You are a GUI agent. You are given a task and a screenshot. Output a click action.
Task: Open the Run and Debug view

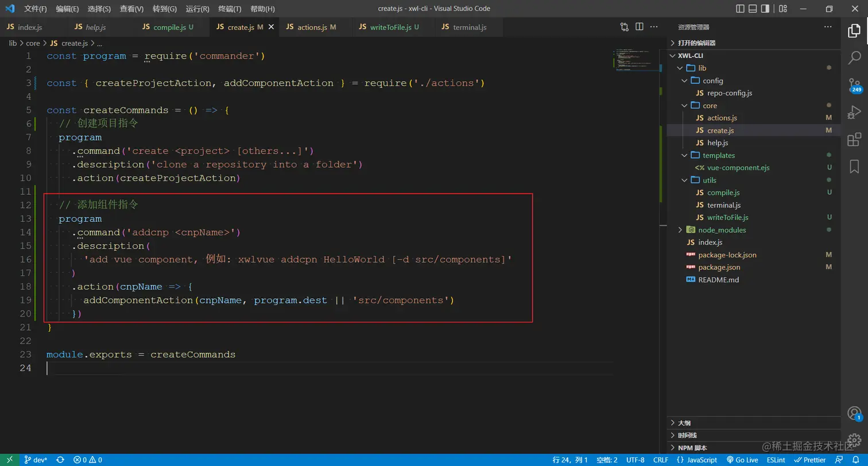pos(854,111)
